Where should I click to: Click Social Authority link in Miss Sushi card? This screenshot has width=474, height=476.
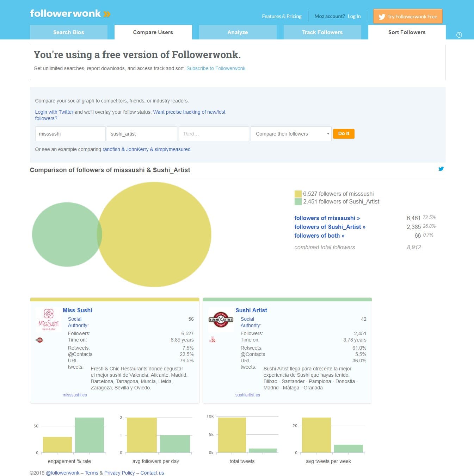coord(78,322)
